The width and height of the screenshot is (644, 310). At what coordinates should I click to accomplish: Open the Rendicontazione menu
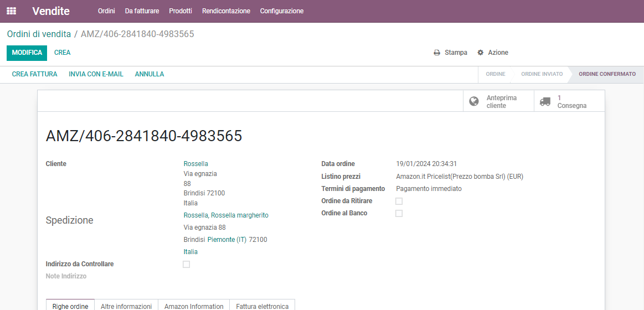tap(226, 11)
